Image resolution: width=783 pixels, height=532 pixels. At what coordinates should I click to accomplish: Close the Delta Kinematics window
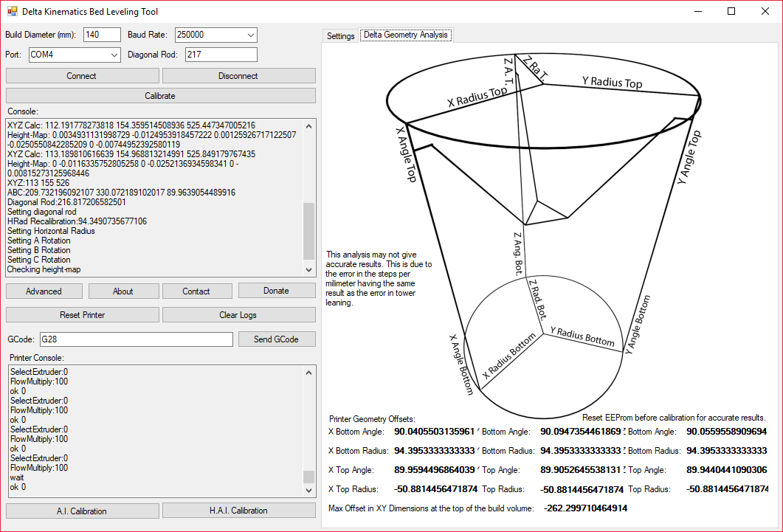click(765, 11)
